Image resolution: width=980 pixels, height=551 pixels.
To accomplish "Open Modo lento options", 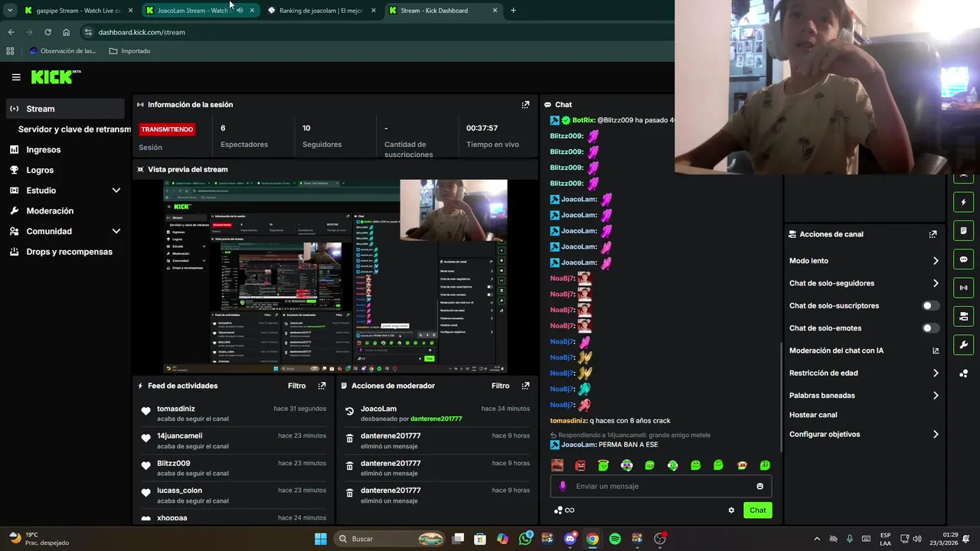I will point(863,261).
